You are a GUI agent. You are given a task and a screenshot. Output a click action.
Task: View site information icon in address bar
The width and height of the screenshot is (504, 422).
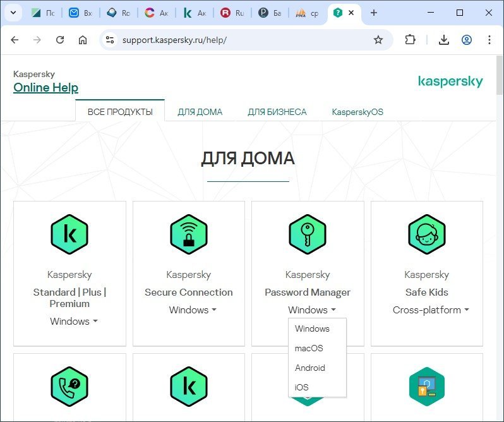point(110,40)
